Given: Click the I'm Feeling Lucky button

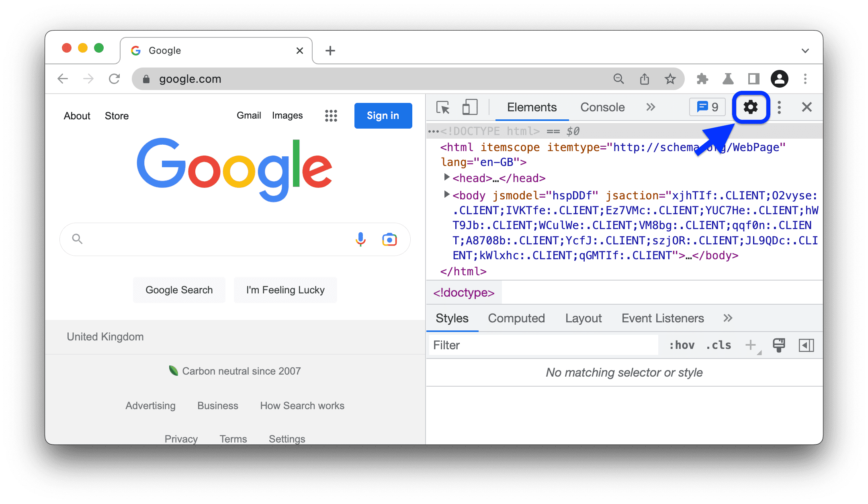Looking at the screenshot, I should (285, 289).
